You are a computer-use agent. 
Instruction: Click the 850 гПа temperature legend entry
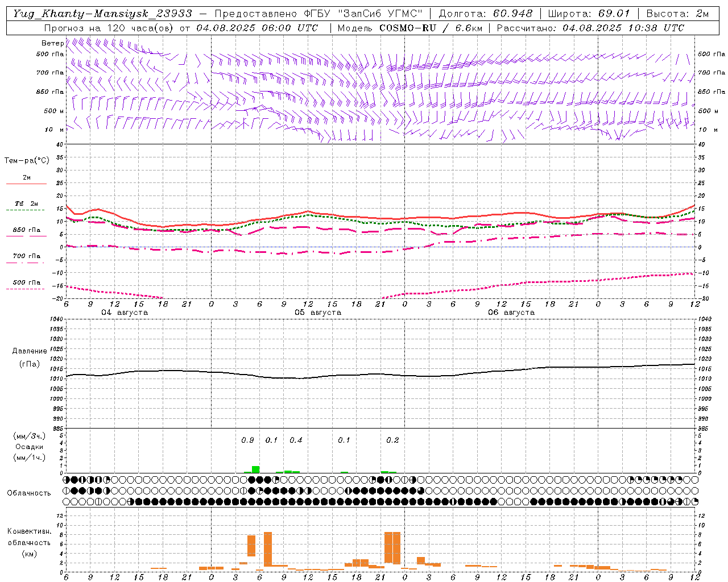(x=26, y=230)
